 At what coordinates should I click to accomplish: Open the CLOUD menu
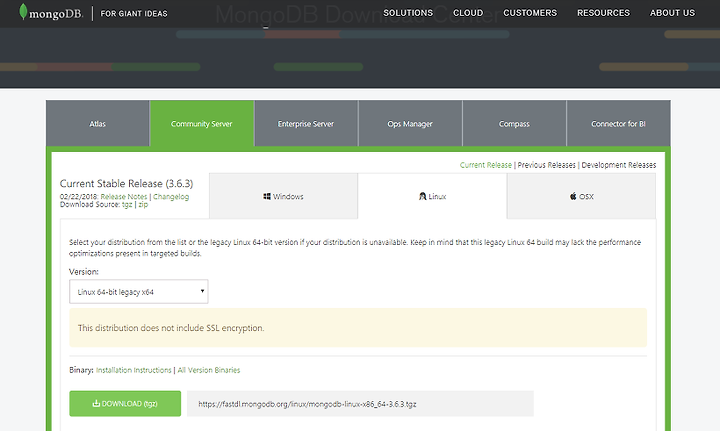468,13
